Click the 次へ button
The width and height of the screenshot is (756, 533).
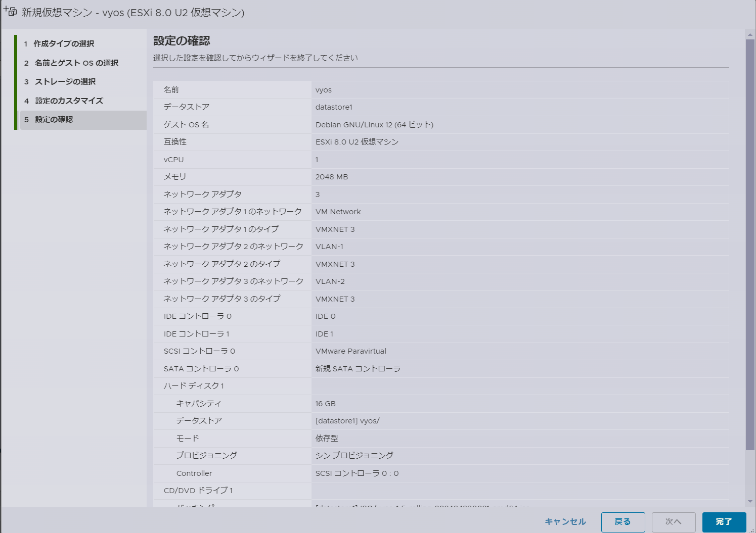click(674, 522)
